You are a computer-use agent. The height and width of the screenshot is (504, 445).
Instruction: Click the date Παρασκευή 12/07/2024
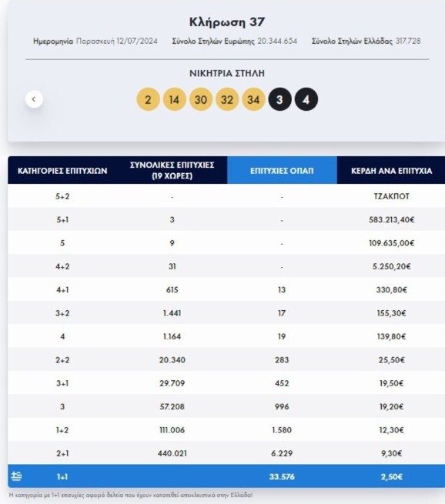point(117,41)
